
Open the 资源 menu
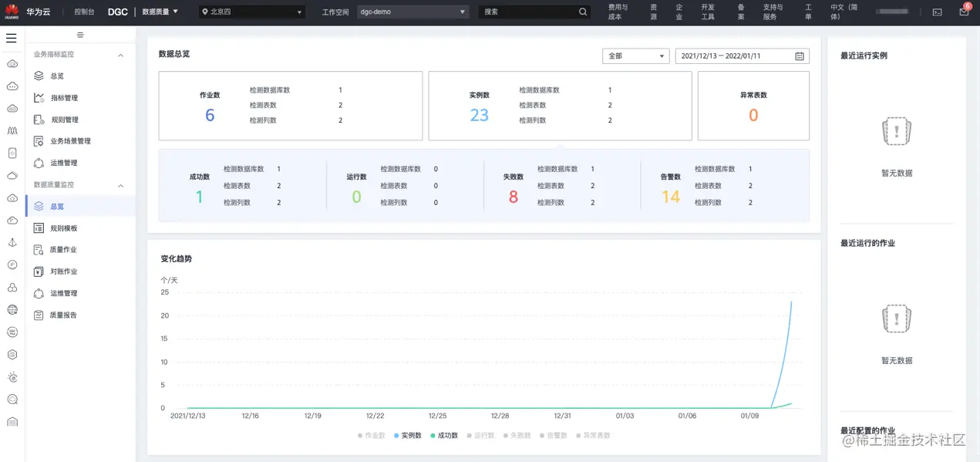653,12
